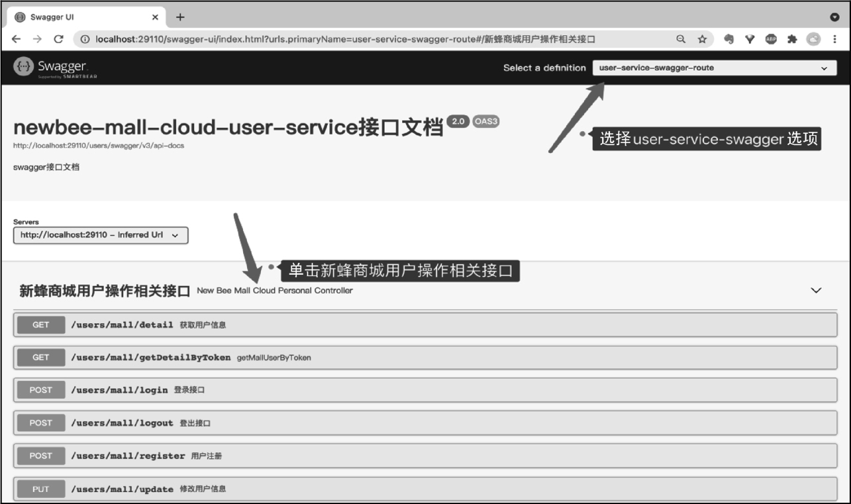The height and width of the screenshot is (504, 851).
Task: Click the 'swagger接口文档' description text
Action: pos(46,167)
